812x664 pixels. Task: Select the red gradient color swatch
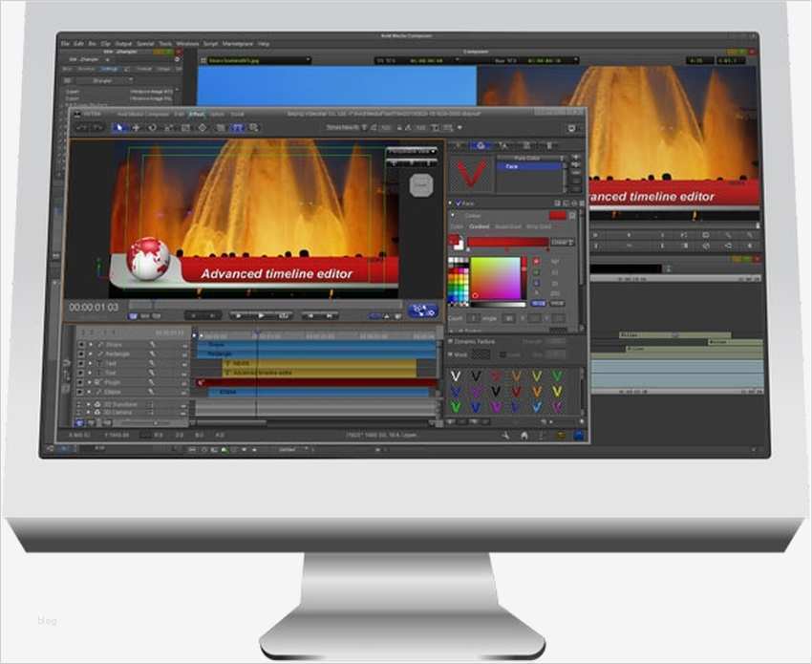(x=510, y=242)
